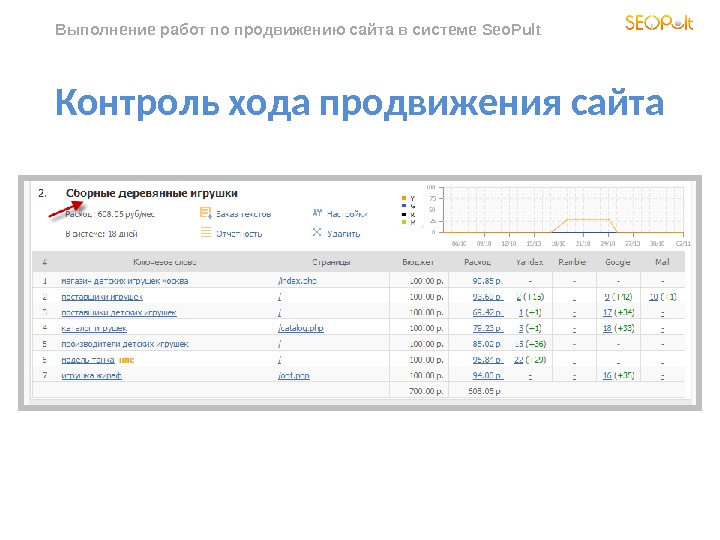Click the 18 days in system text
Image resolution: width=720 pixels, height=540 pixels.
101,234
